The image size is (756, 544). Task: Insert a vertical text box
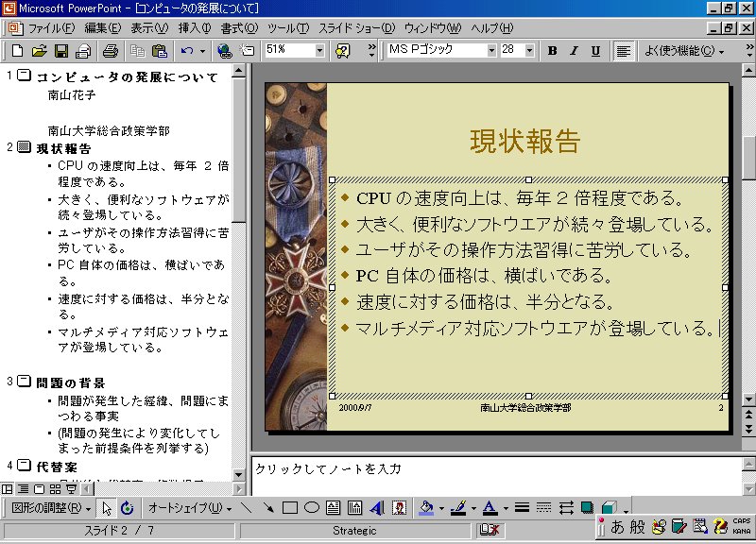355,507
